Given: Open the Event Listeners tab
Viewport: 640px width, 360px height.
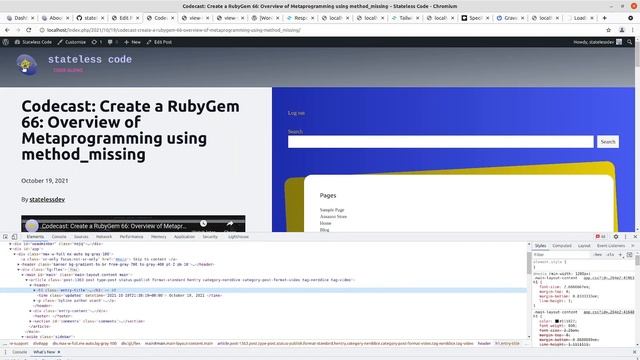Looking at the screenshot, I should pyautogui.click(x=611, y=246).
